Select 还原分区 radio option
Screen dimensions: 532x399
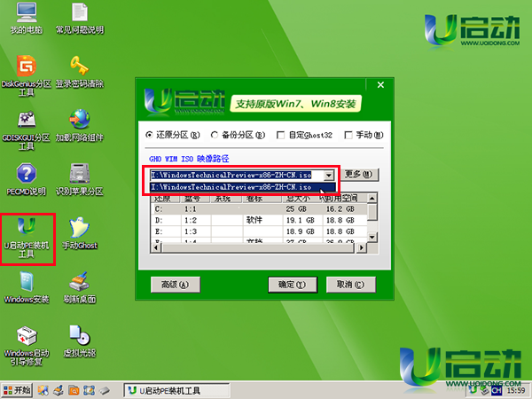[x=173, y=135]
